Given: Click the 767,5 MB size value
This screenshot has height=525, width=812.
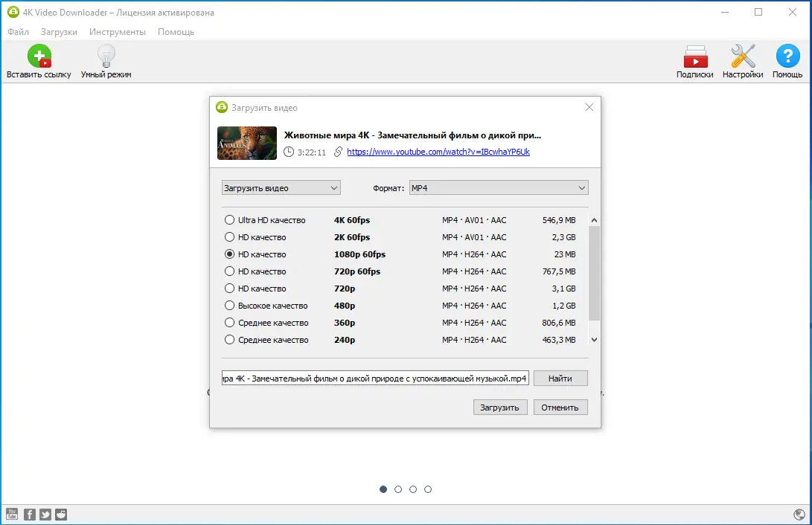Looking at the screenshot, I should tap(559, 271).
